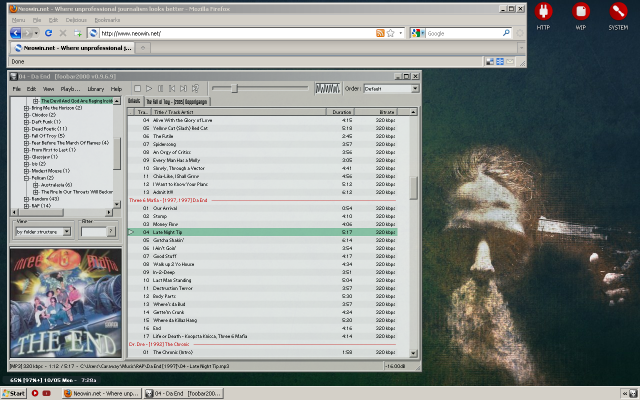Select the track Spidersong in the playlist
The height and width of the screenshot is (400, 640).
click(x=262, y=144)
